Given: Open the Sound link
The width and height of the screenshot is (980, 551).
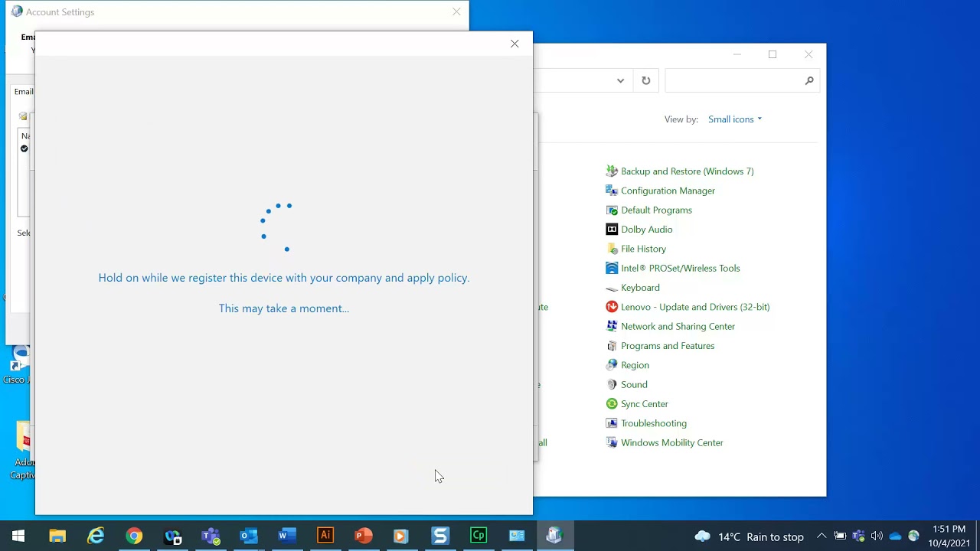Looking at the screenshot, I should 634,384.
